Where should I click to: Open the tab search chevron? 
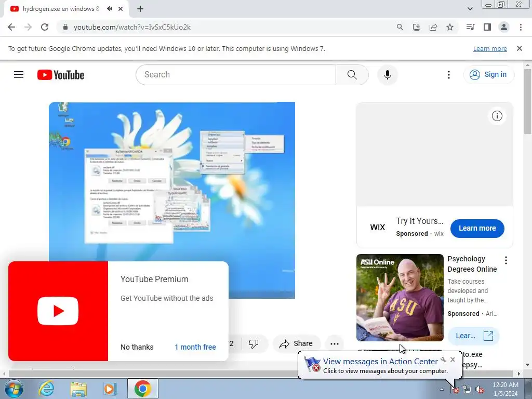[x=470, y=9]
